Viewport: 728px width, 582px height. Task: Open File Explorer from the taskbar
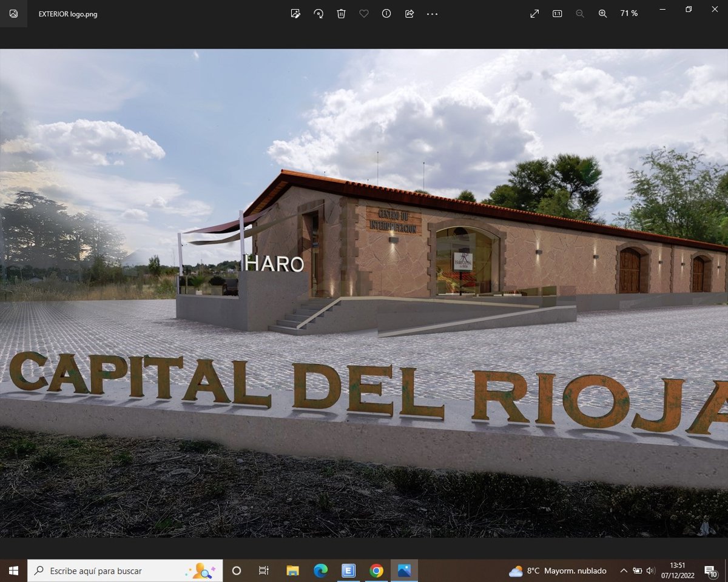coord(292,570)
